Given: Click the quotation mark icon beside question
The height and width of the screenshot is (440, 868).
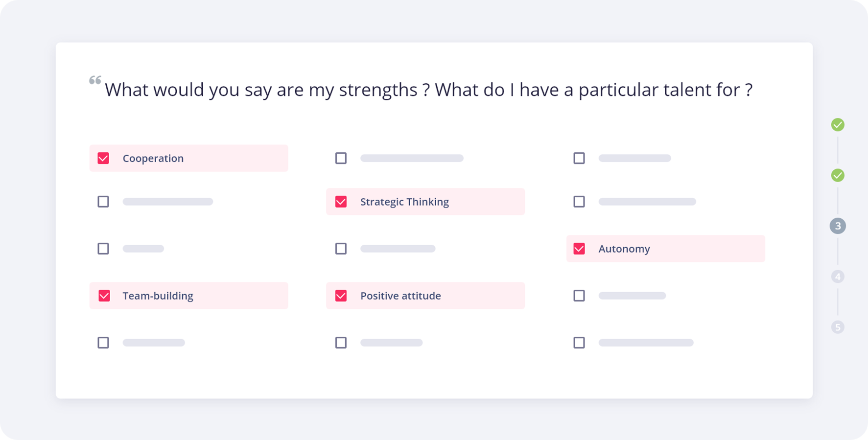Looking at the screenshot, I should (x=95, y=80).
